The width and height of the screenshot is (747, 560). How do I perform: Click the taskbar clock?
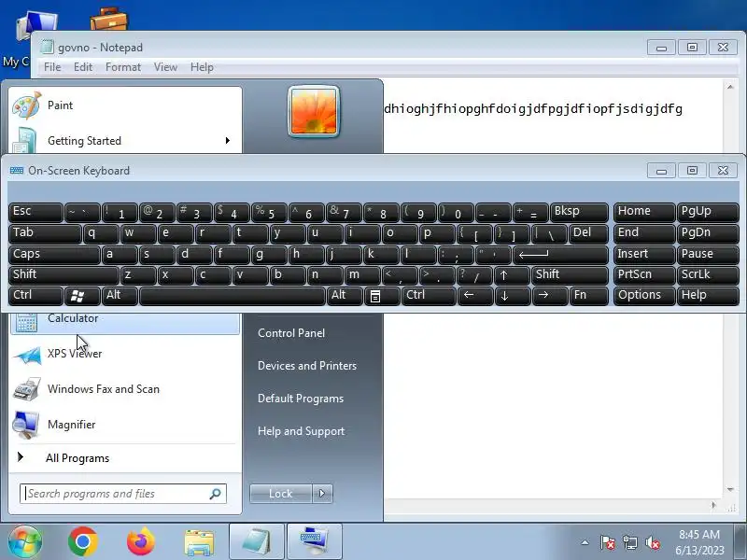pos(698,542)
